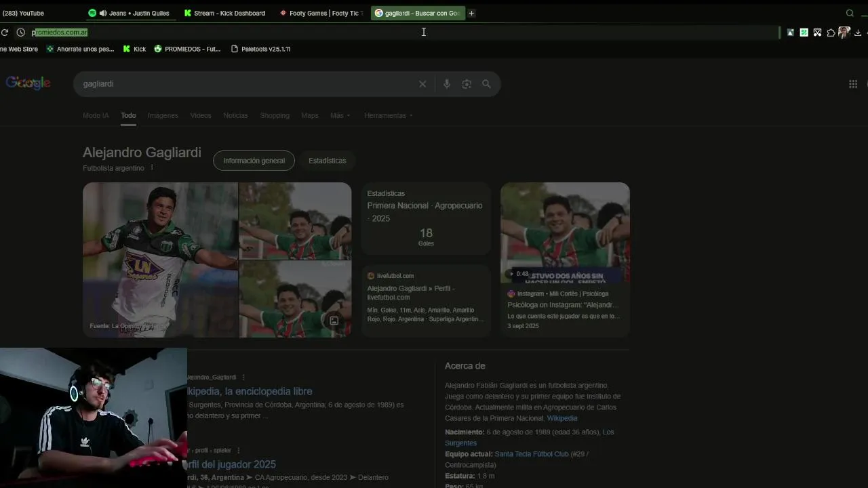
Task: Open the livefutbol.com profile card
Action: (x=426, y=300)
